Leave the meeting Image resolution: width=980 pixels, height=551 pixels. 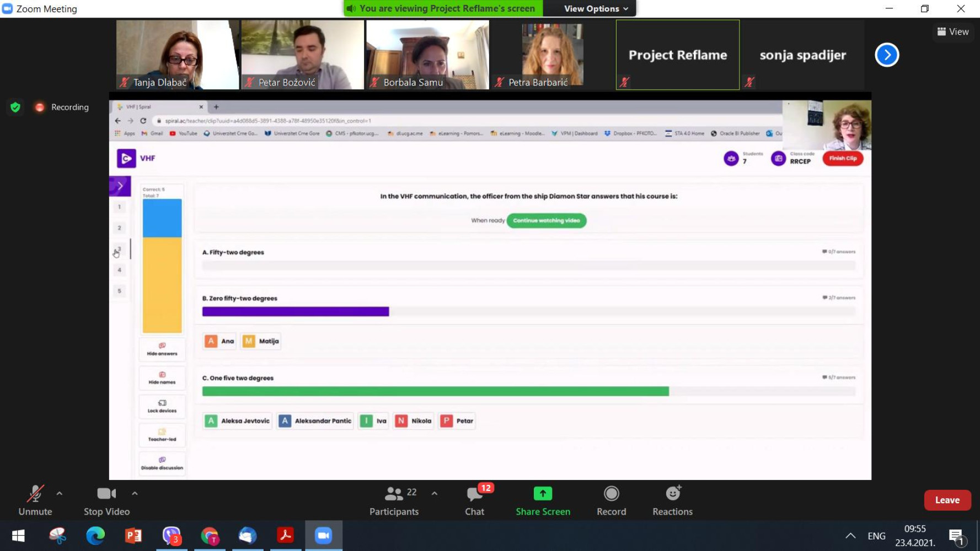pos(947,500)
